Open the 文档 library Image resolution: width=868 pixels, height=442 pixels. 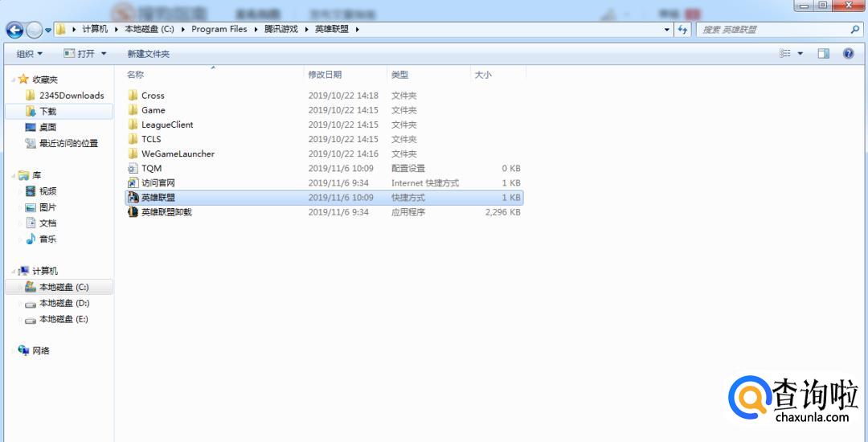pyautogui.click(x=47, y=223)
